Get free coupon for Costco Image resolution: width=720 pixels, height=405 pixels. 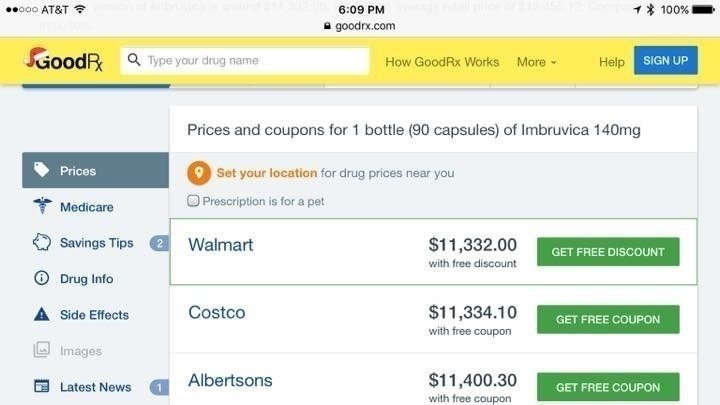point(608,320)
